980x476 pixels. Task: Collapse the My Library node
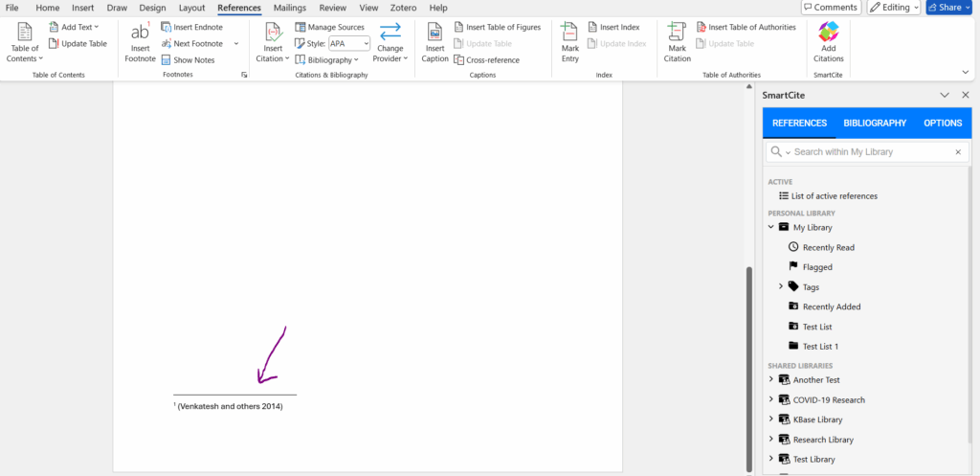[x=771, y=227]
